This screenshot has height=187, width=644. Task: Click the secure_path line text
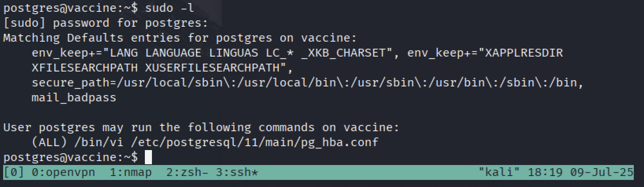[307, 82]
